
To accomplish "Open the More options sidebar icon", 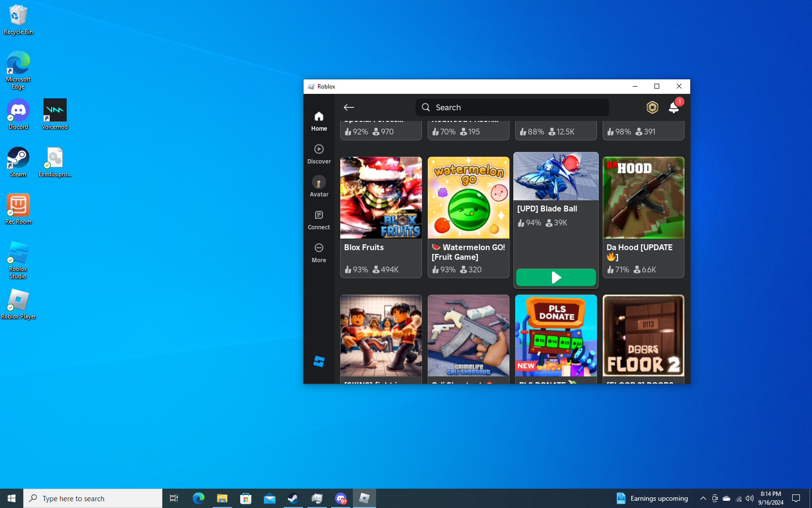I will (319, 253).
